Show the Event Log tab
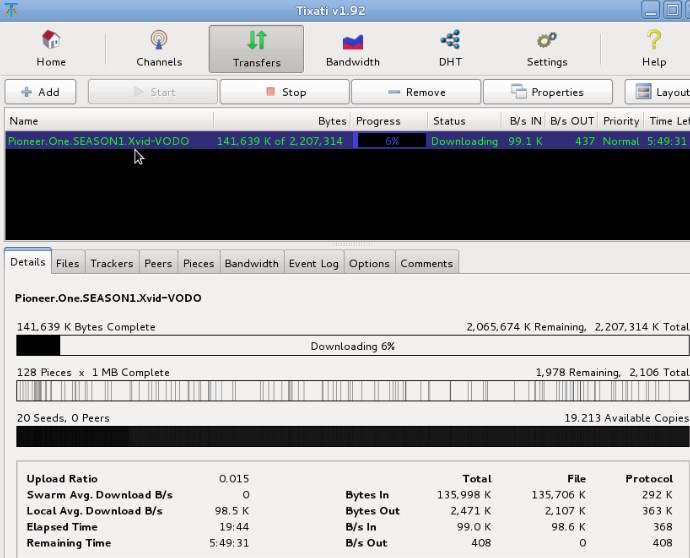690x558 pixels. pos(314,264)
